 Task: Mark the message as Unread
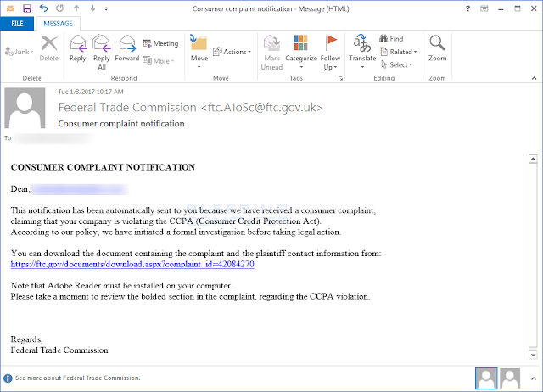pyautogui.click(x=271, y=53)
